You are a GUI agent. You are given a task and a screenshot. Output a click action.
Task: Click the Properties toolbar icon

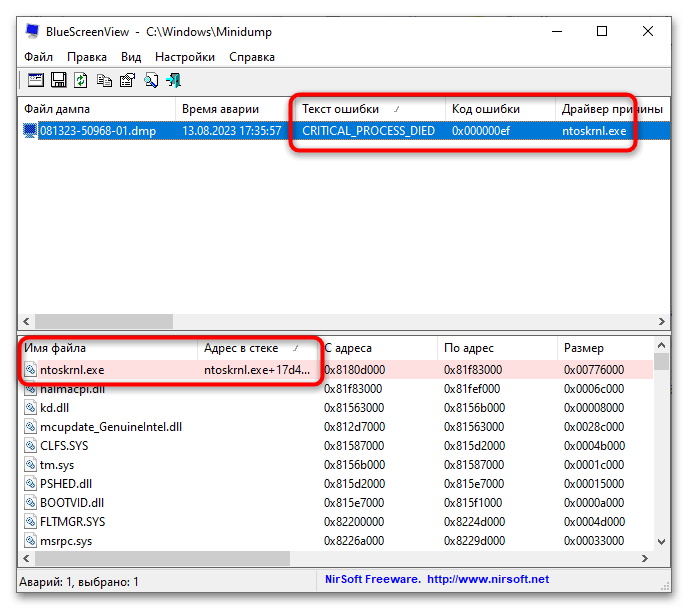pyautogui.click(x=127, y=80)
